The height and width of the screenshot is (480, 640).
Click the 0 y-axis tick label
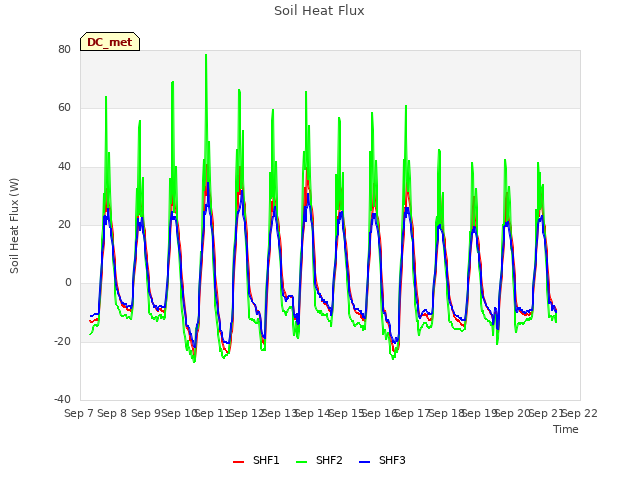pyautogui.click(x=68, y=283)
